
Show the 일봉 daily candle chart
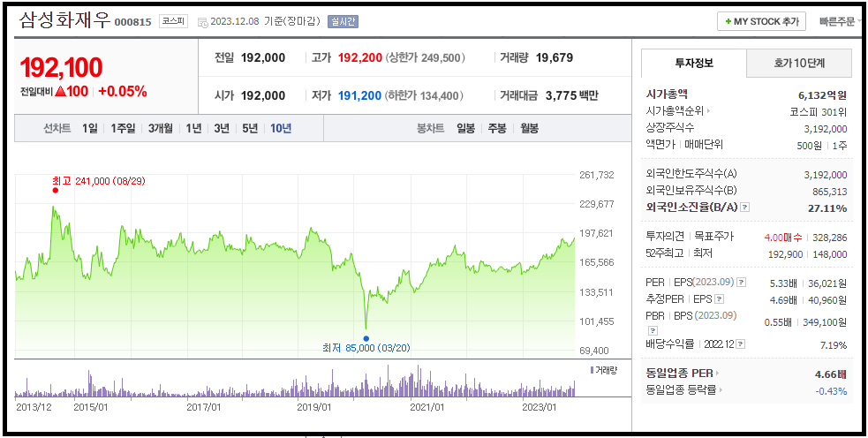pos(465,128)
